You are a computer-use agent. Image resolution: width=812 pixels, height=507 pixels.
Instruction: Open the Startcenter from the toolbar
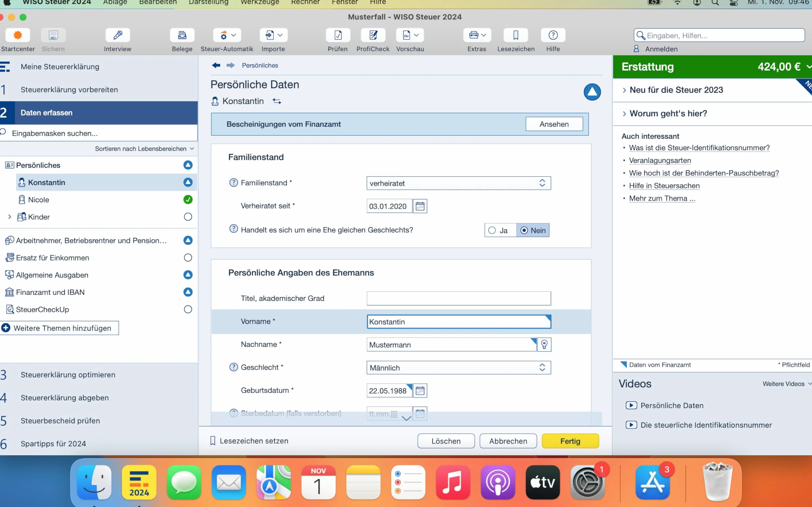[18, 40]
